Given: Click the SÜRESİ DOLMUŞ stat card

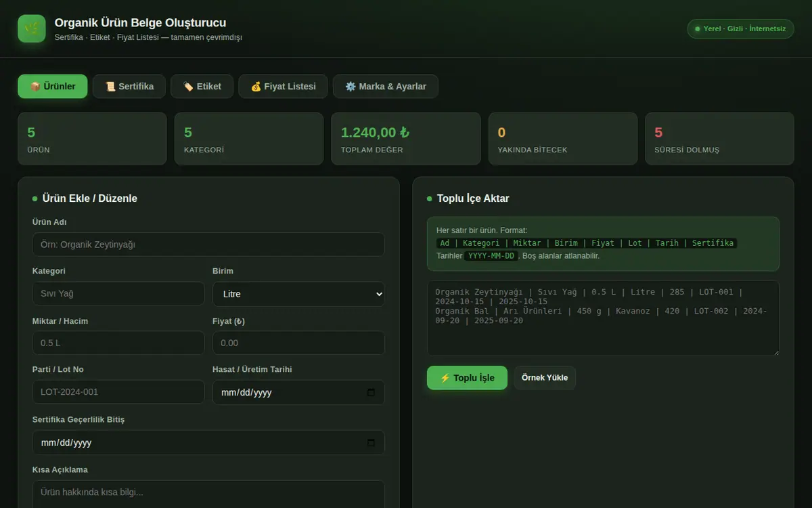Looking at the screenshot, I should (x=720, y=139).
